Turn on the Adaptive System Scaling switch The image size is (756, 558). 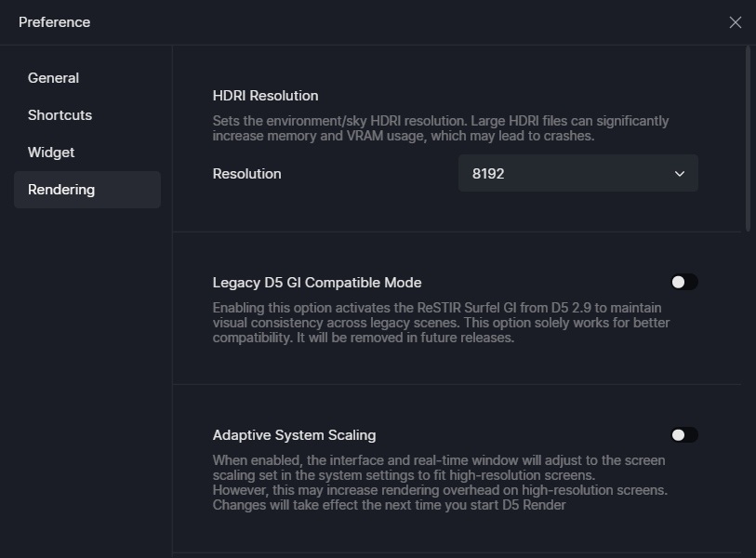point(683,434)
